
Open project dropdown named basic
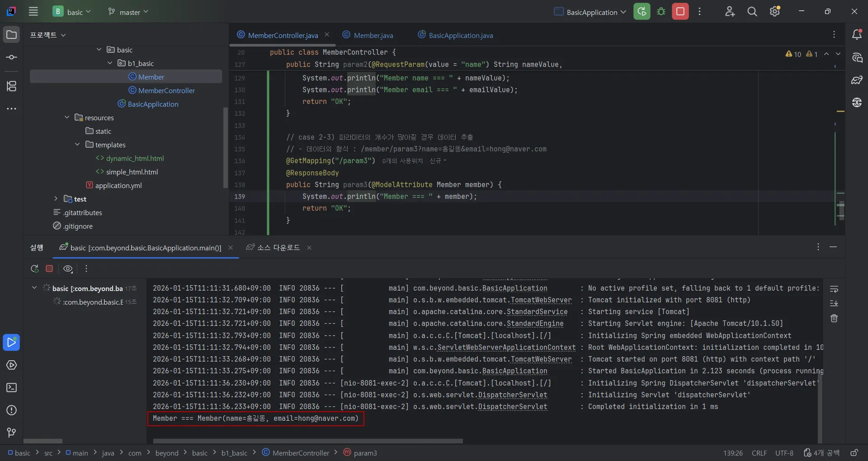[x=72, y=12]
